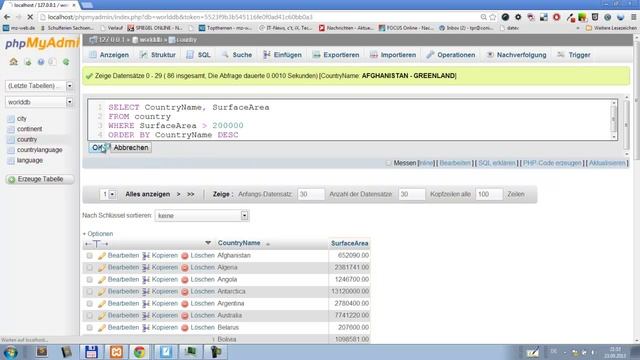Open XAMPP from the taskbar
The width and height of the screenshot is (640, 360).
pos(116,352)
